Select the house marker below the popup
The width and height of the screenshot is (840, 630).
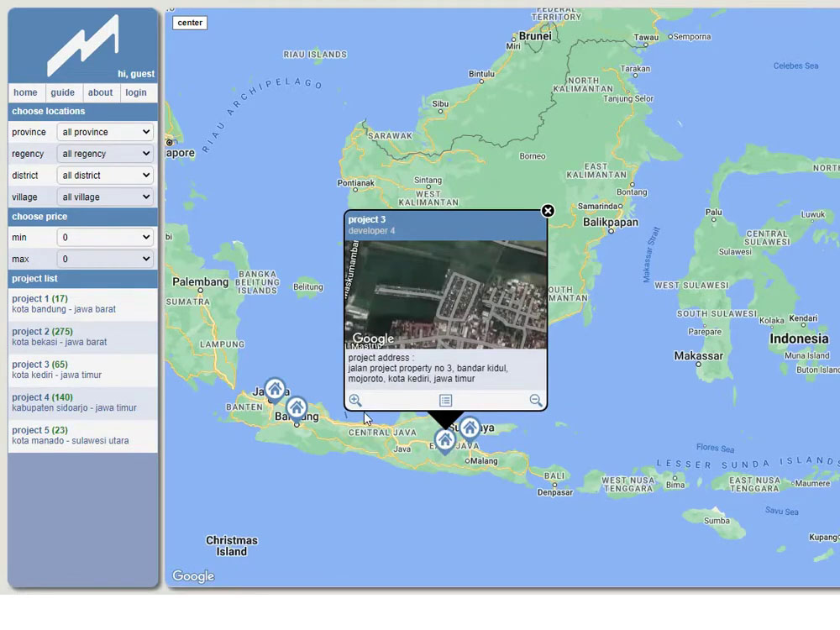pos(444,441)
